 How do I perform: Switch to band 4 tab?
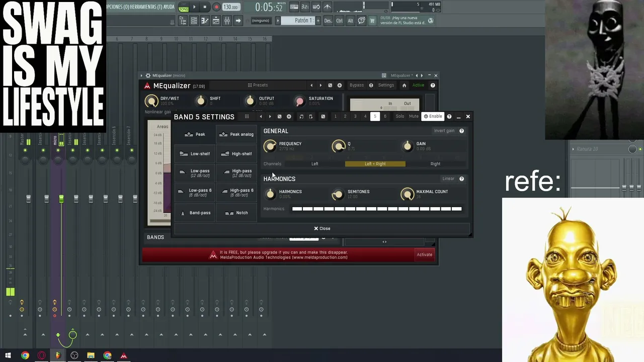(365, 117)
